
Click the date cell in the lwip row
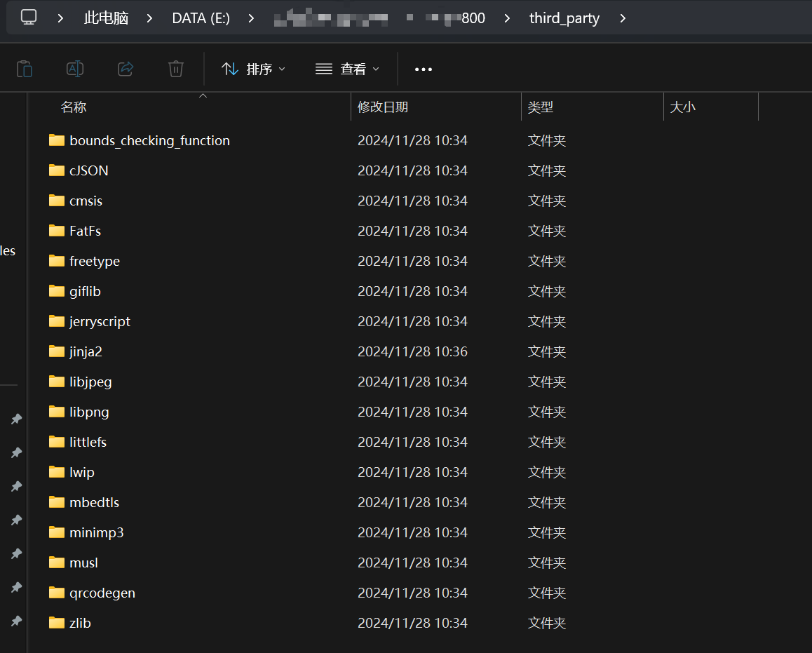point(413,472)
